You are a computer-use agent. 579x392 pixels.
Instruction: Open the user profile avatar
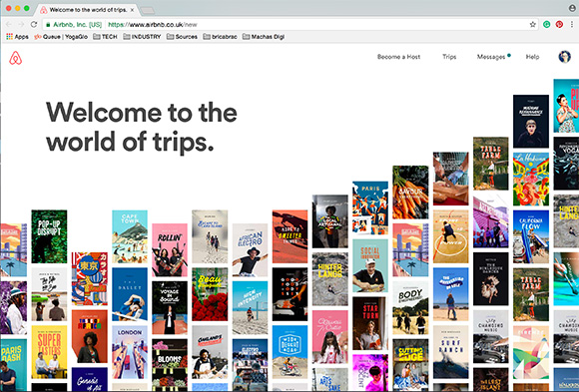click(x=565, y=57)
